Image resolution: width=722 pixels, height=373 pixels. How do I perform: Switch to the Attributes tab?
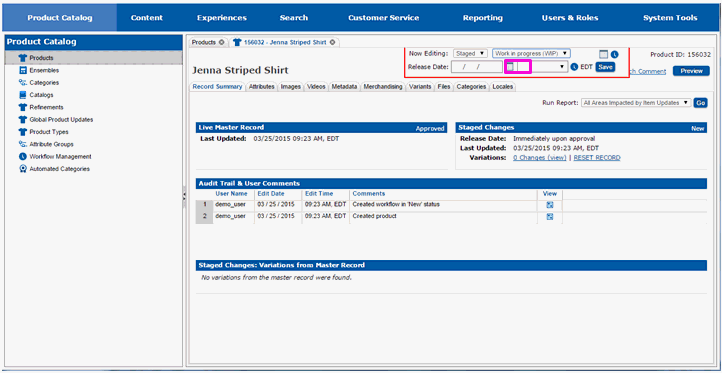pyautogui.click(x=262, y=87)
